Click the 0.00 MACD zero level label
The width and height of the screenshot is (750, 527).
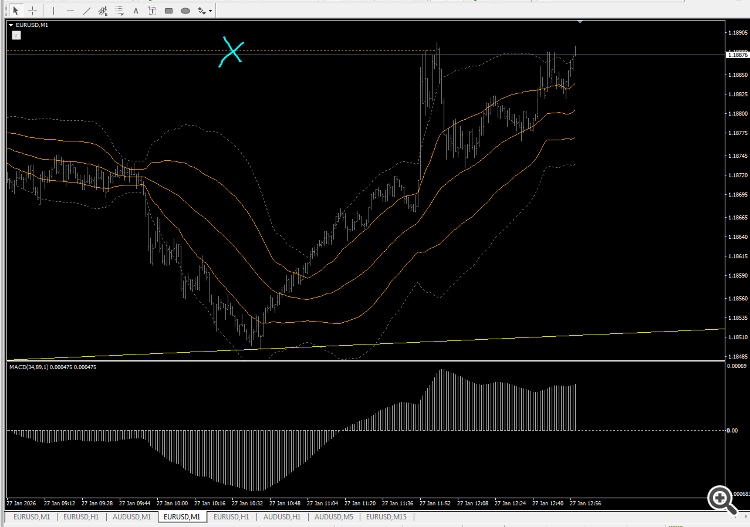(732, 430)
